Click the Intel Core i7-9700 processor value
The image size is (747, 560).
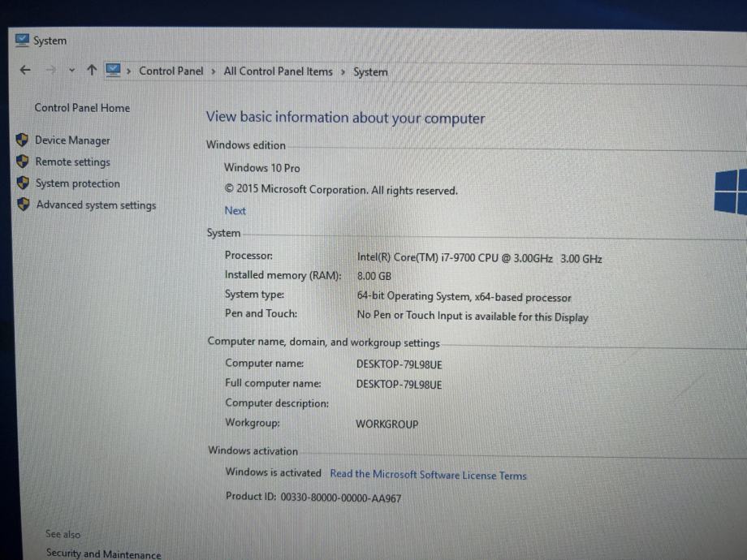coord(480,258)
